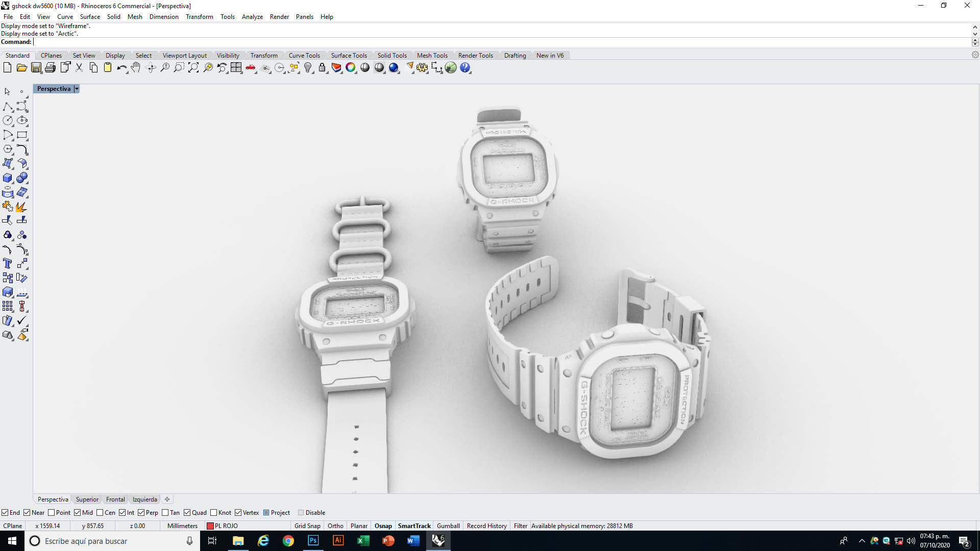980x551 pixels.
Task: Toggle the Project osnap checkbox
Action: (266, 513)
